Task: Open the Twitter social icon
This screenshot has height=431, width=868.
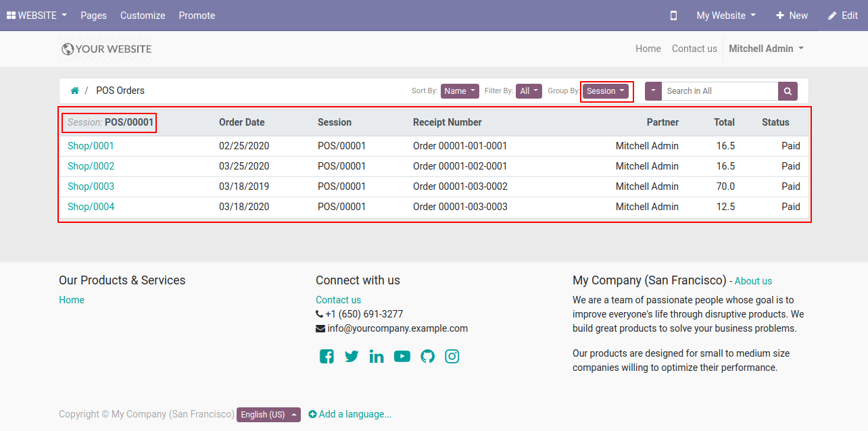Action: pos(352,356)
